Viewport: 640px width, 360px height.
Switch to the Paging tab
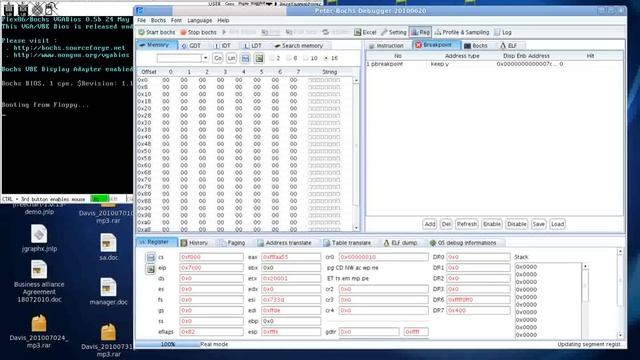click(x=233, y=243)
